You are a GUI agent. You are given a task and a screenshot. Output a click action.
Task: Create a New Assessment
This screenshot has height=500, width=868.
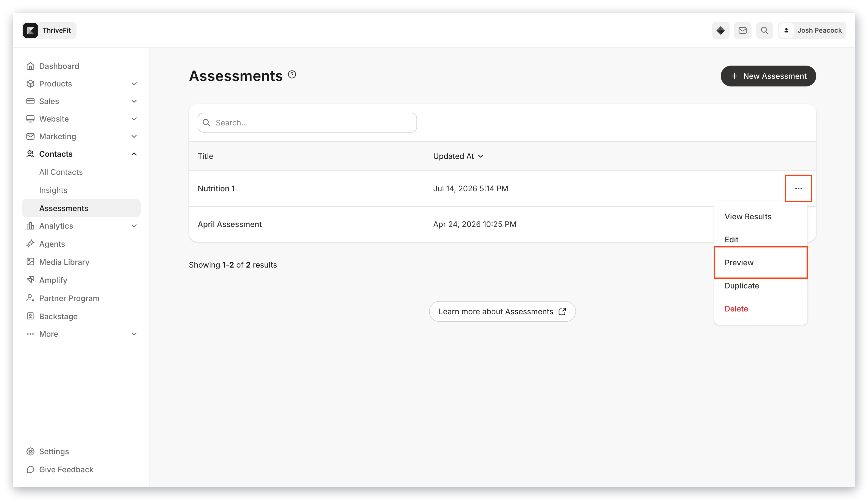tap(768, 76)
